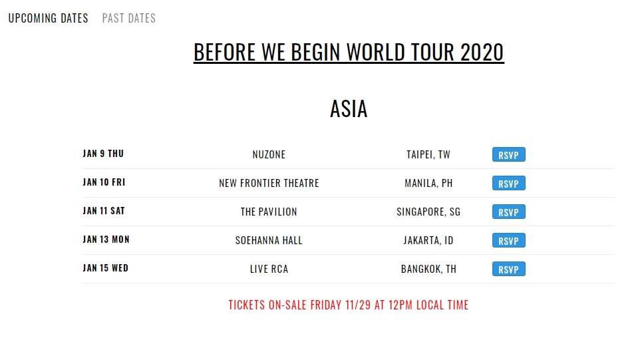
Task: Click the Jan 9 Thu date
Action: (103, 154)
